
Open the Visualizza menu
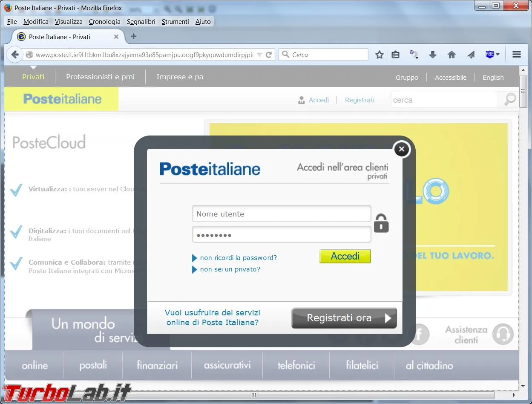coord(69,21)
